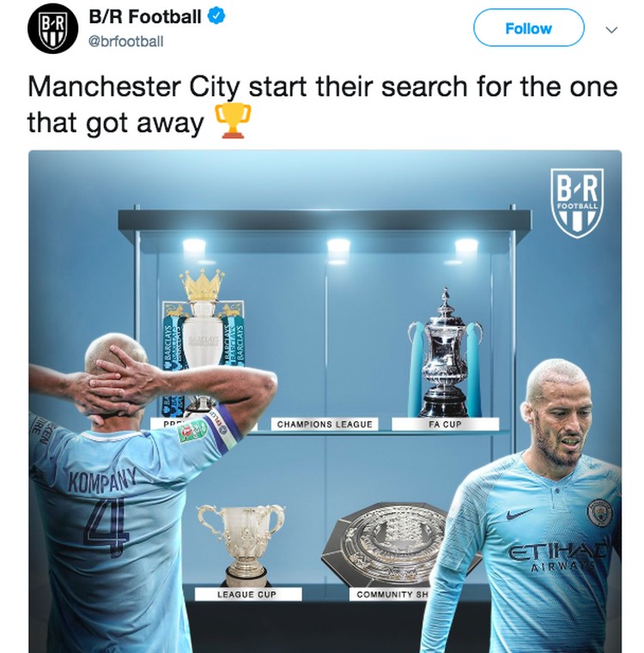Click the trophy emoji in tweet text

click(233, 121)
